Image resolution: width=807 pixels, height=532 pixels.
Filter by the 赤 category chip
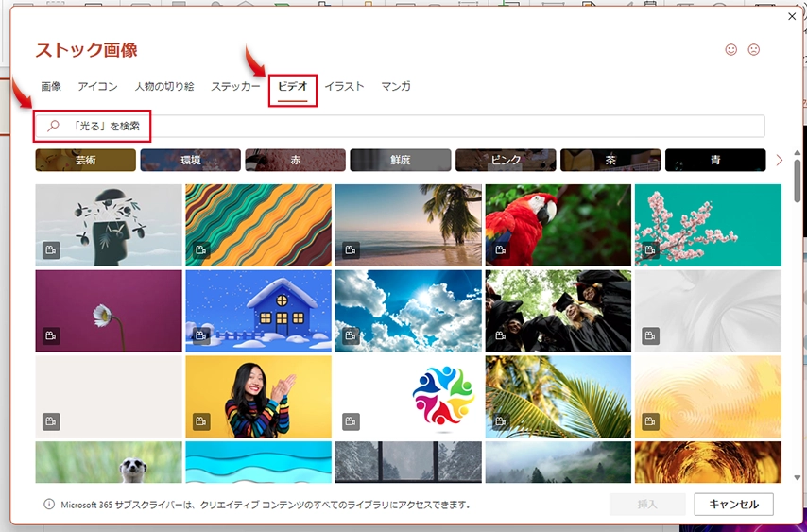(296, 160)
